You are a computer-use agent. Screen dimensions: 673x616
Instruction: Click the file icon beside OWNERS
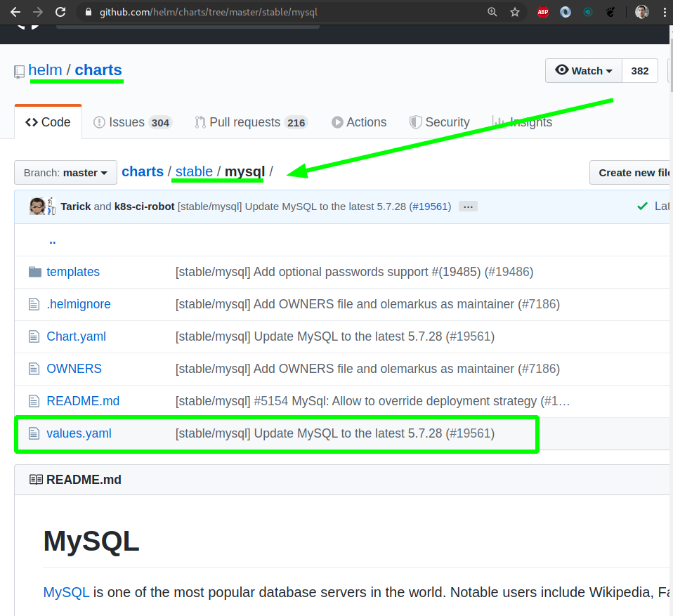click(x=34, y=369)
